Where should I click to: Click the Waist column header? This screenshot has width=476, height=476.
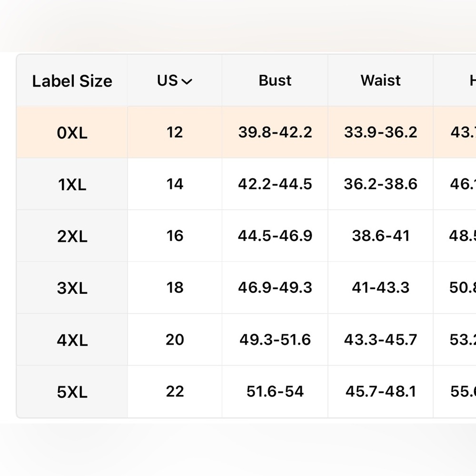point(380,80)
